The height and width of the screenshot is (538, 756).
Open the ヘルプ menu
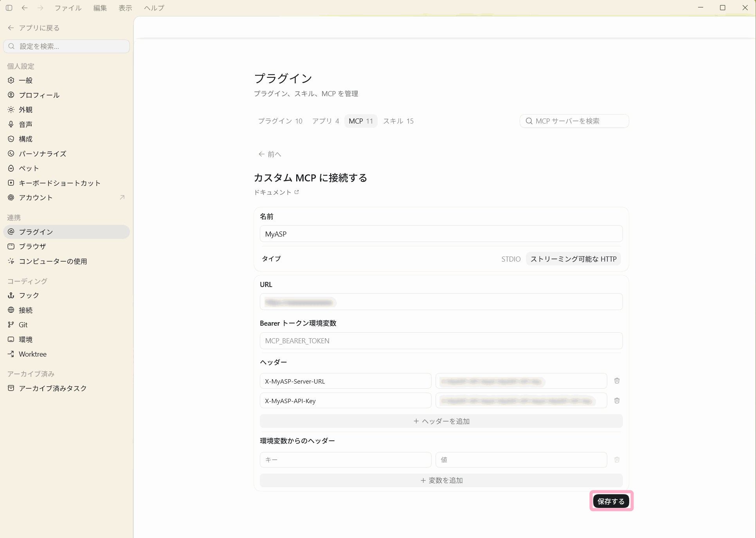[x=154, y=8]
